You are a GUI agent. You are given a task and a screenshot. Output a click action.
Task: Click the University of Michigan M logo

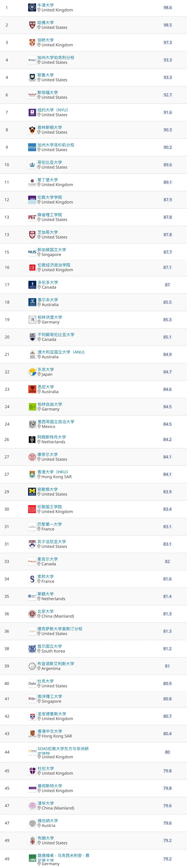[x=32, y=492]
